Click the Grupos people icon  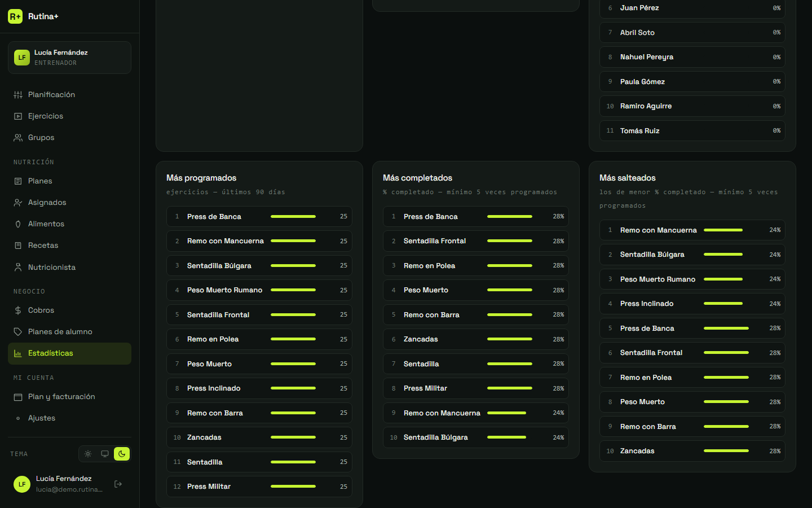[18, 138]
